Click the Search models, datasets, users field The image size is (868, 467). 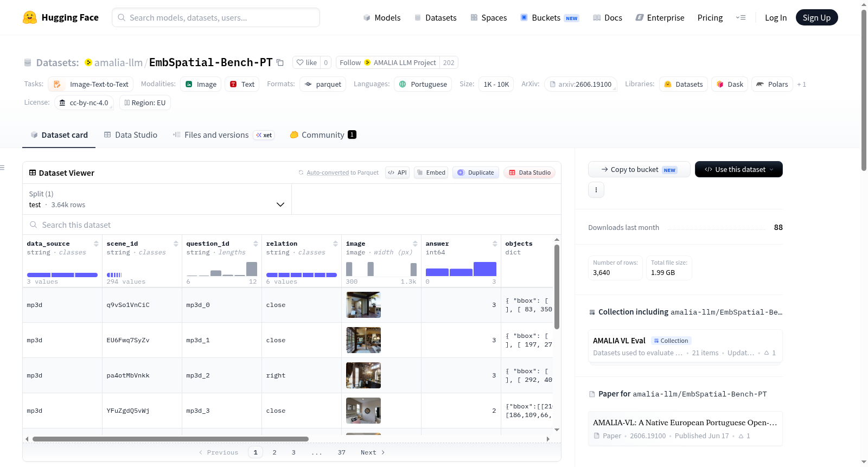pyautogui.click(x=216, y=17)
